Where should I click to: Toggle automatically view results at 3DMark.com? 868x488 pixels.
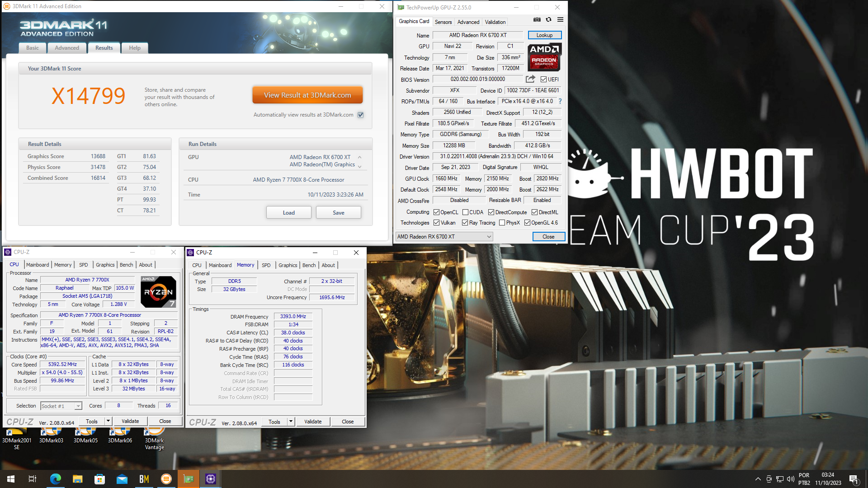tap(361, 115)
